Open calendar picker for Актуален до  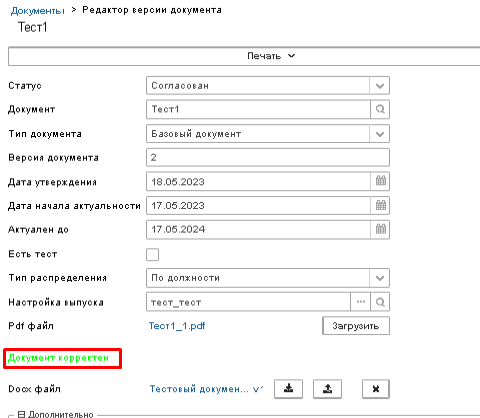click(380, 229)
